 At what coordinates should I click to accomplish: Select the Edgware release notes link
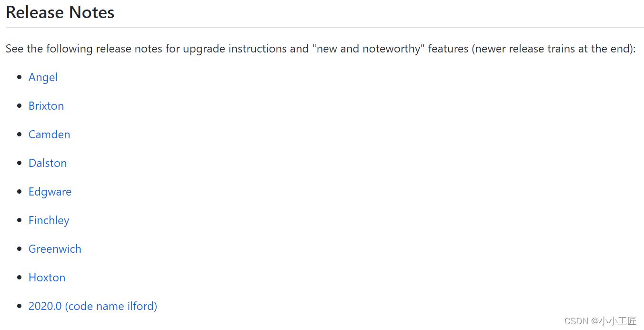(x=50, y=192)
